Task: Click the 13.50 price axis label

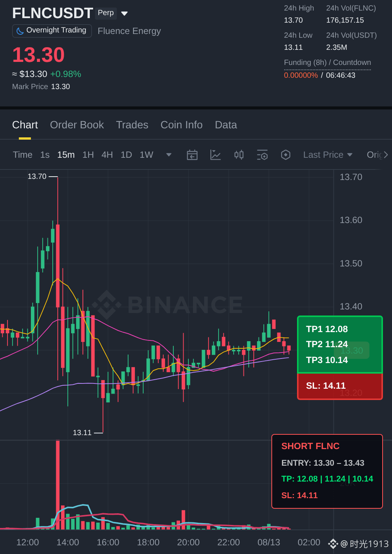Action: pyautogui.click(x=351, y=263)
